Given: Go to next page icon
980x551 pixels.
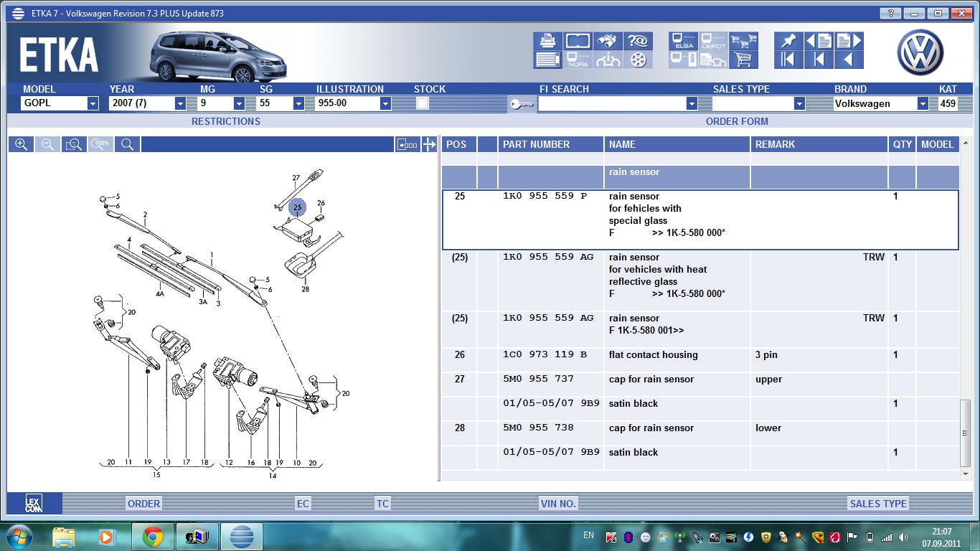Looking at the screenshot, I should pos(849,41).
